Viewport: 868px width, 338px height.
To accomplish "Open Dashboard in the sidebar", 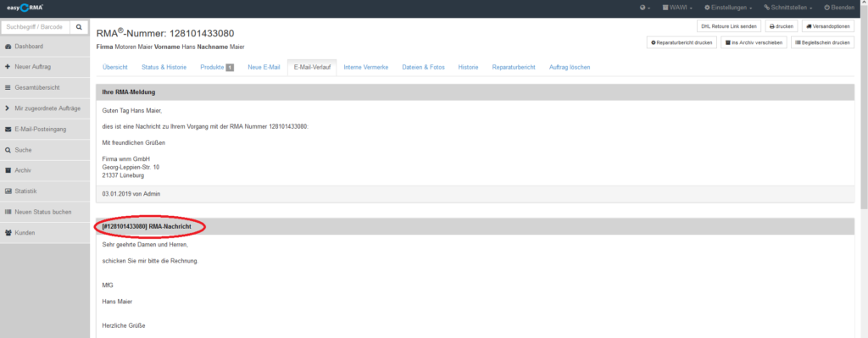I will 45,47.
